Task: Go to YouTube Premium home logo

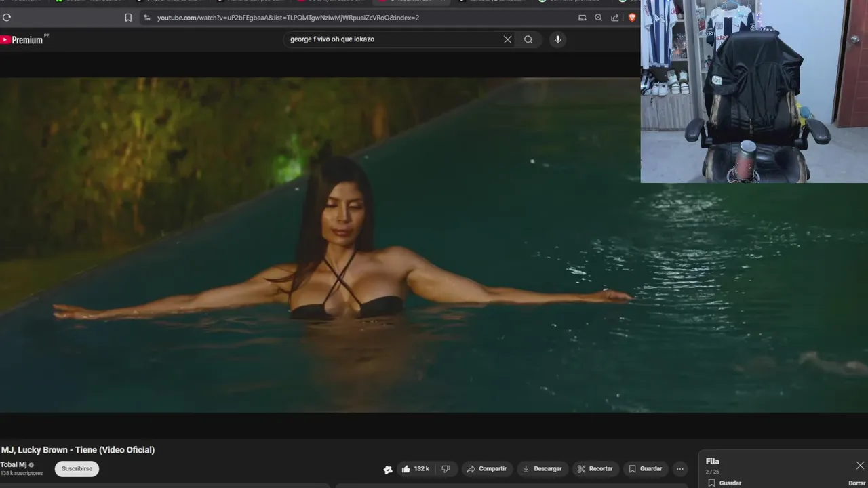Action: [x=22, y=40]
